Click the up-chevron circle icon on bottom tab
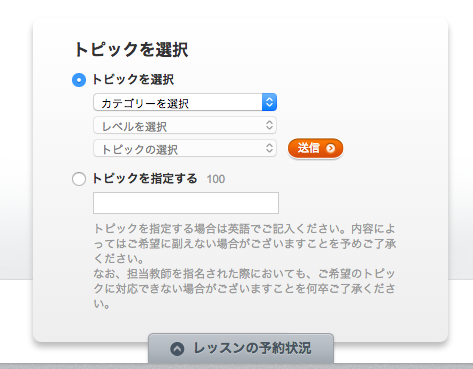 177,349
